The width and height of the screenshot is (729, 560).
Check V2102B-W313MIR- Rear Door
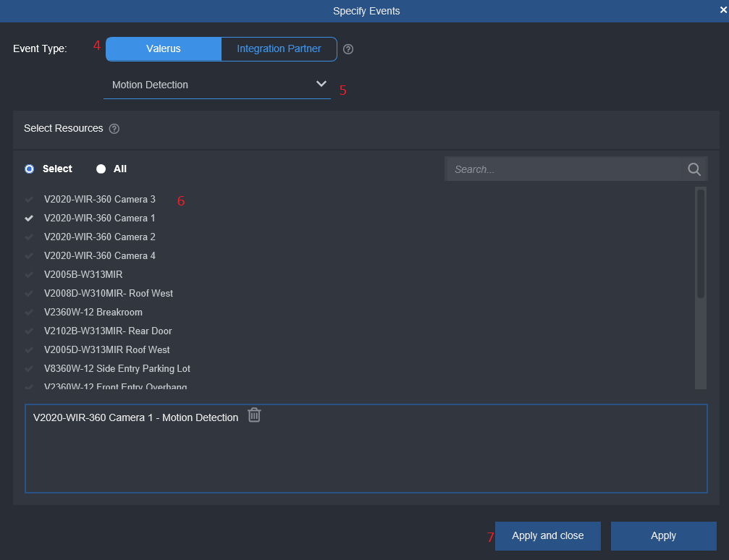tap(29, 331)
